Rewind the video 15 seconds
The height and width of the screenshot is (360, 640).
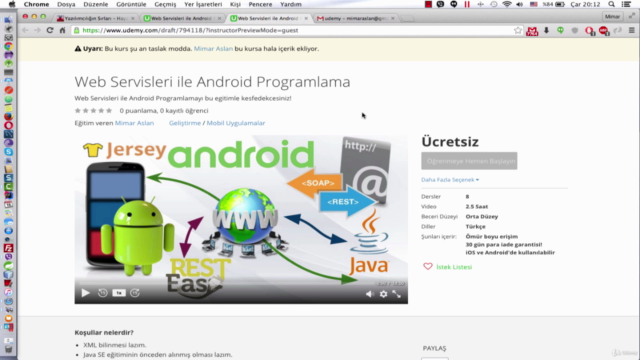point(102,293)
